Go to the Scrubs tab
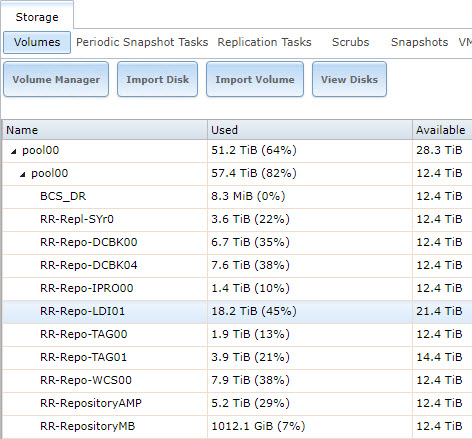The height and width of the screenshot is (439, 472). pyautogui.click(x=350, y=42)
